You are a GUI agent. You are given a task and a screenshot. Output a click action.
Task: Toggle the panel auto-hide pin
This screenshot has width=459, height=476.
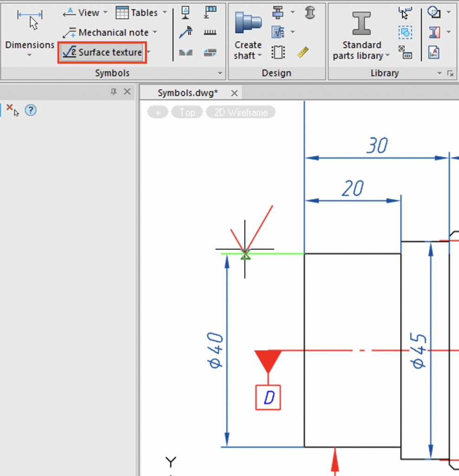113,92
